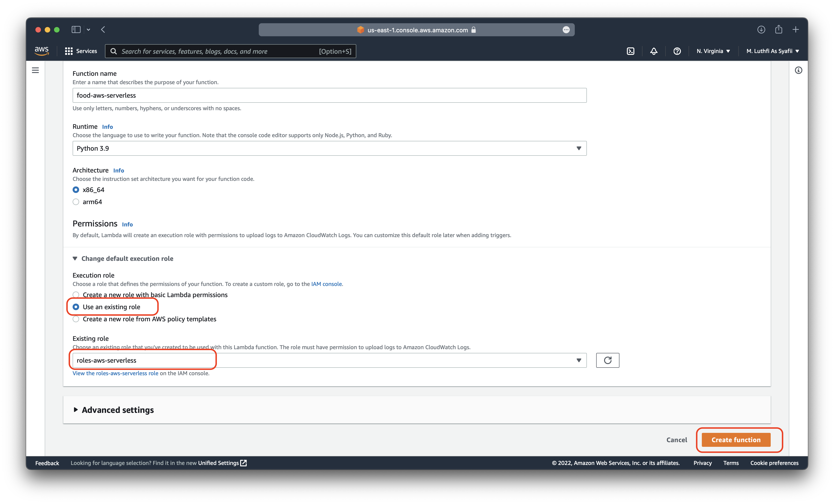Open the N. Virginia region selector

click(x=713, y=51)
